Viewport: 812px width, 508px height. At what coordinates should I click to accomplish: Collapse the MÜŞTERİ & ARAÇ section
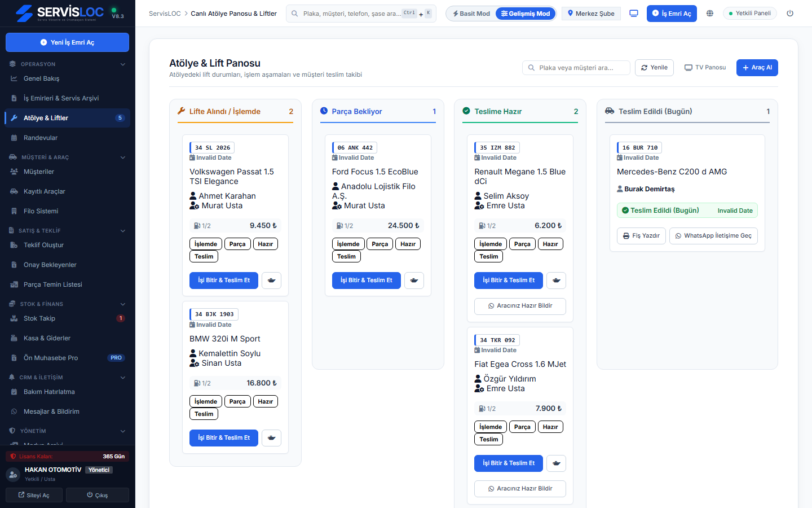pyautogui.click(x=68, y=157)
